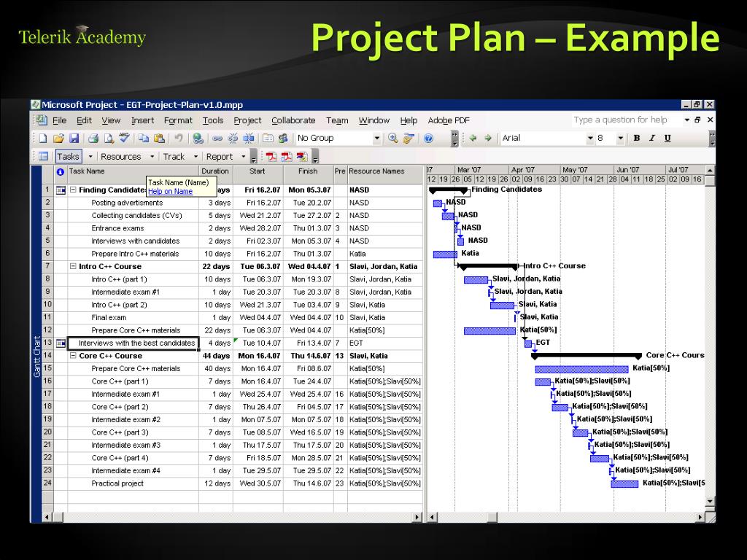Click the green Outdent arrow
The width and height of the screenshot is (747, 560).
473,138
